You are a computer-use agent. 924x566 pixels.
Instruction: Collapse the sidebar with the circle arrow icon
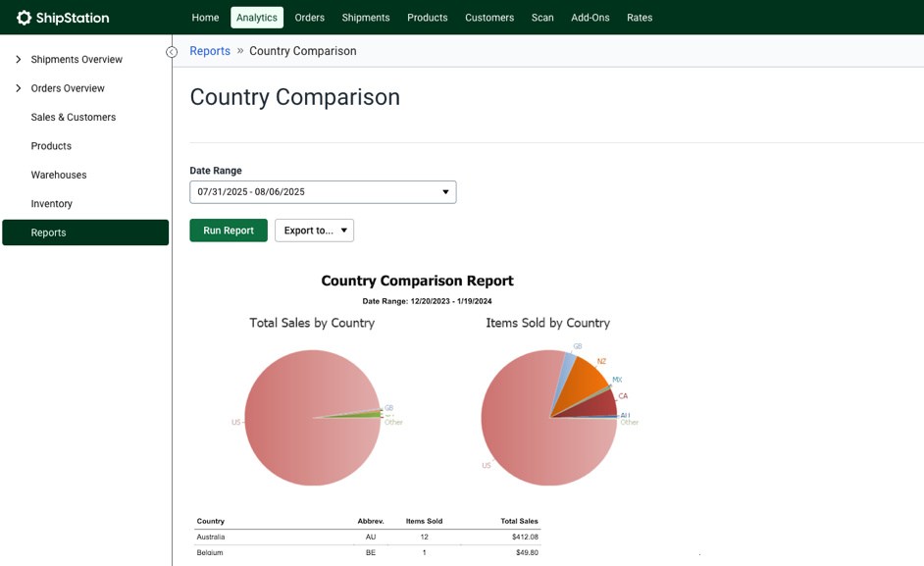172,51
